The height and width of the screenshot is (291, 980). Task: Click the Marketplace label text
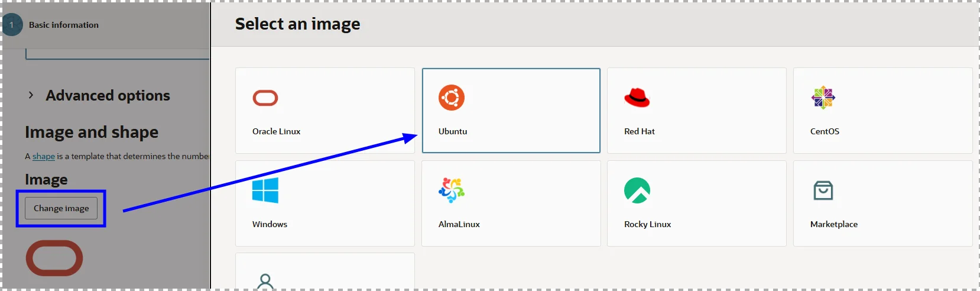[834, 224]
